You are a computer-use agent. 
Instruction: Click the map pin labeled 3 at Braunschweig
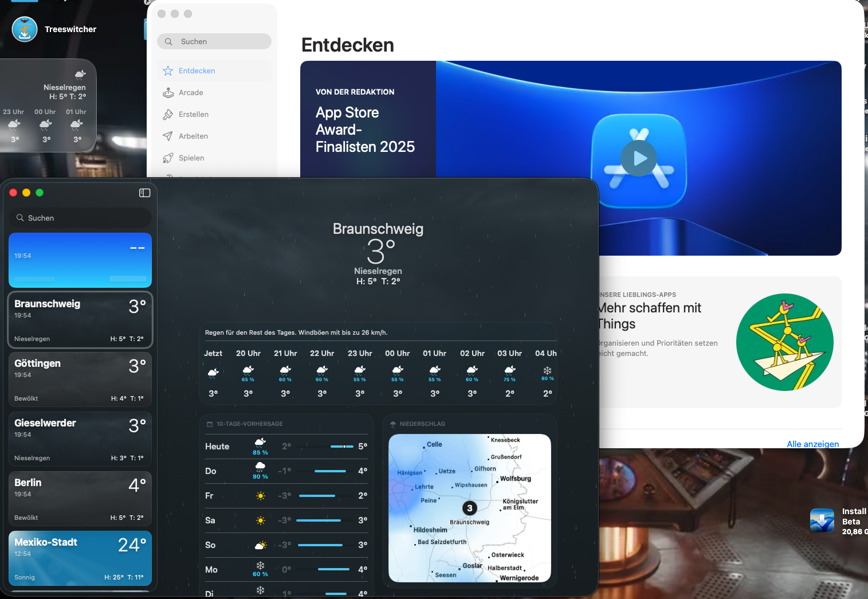470,508
